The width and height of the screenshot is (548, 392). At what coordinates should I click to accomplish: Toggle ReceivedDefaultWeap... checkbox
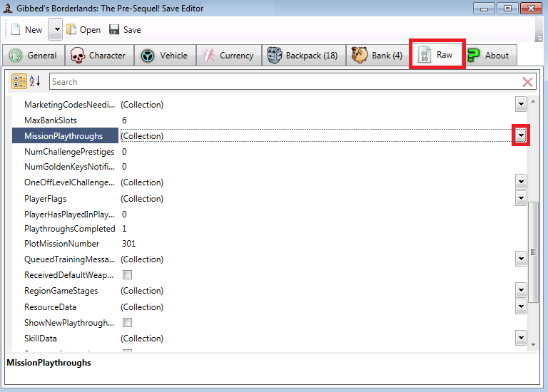click(x=127, y=275)
